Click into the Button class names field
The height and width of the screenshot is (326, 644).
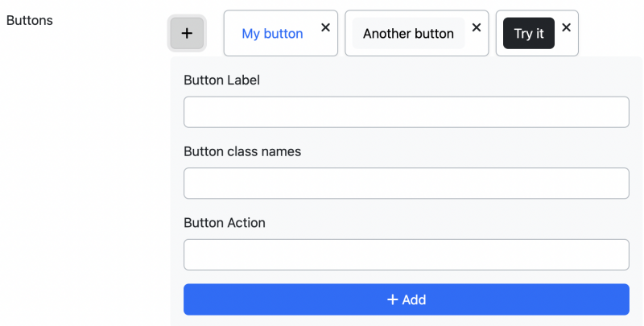coord(407,183)
